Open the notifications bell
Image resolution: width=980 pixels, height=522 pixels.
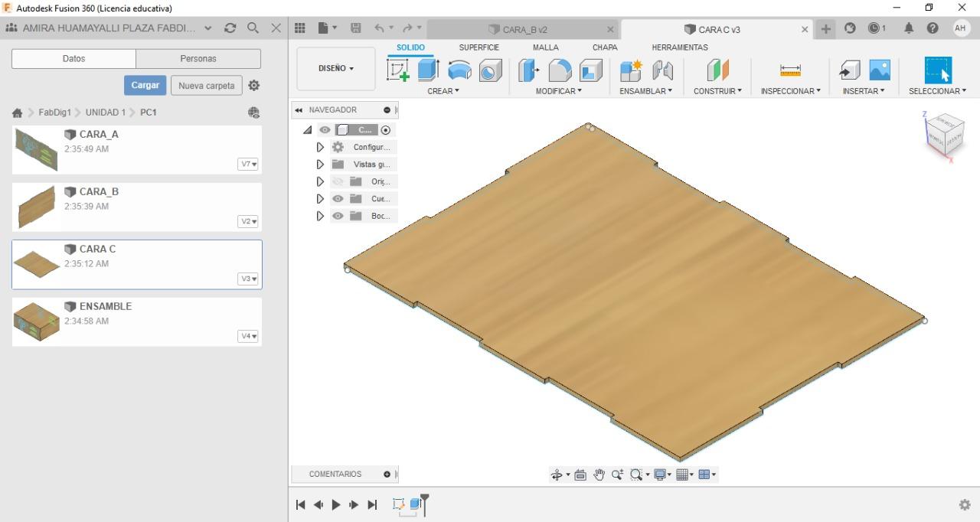(909, 28)
